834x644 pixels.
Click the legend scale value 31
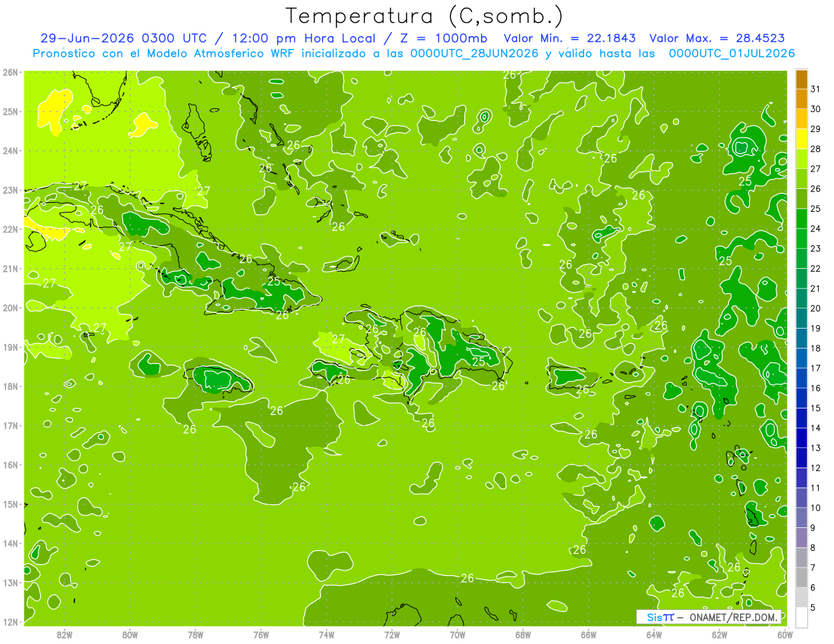(816, 89)
